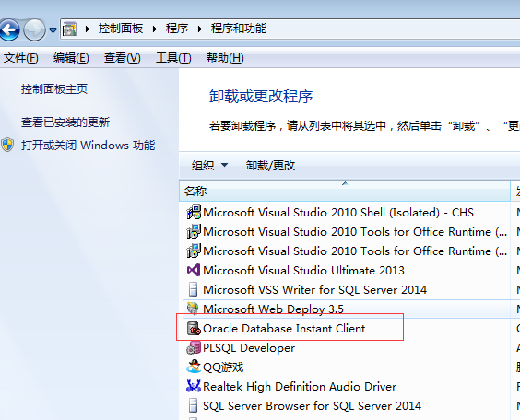Select QQ游戏 in the program list

tap(223, 367)
